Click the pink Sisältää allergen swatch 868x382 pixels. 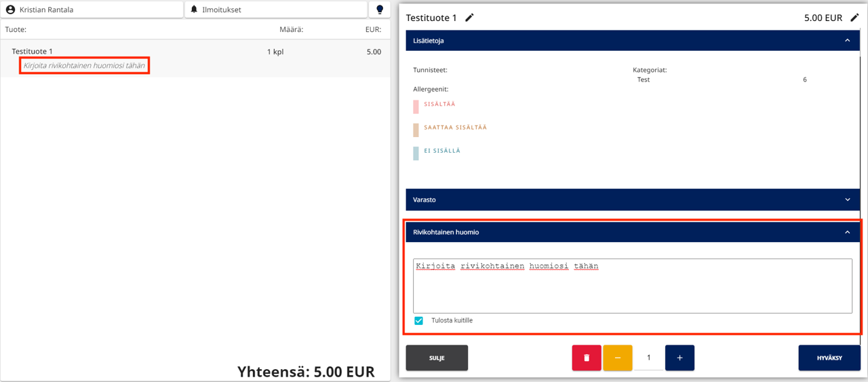416,107
